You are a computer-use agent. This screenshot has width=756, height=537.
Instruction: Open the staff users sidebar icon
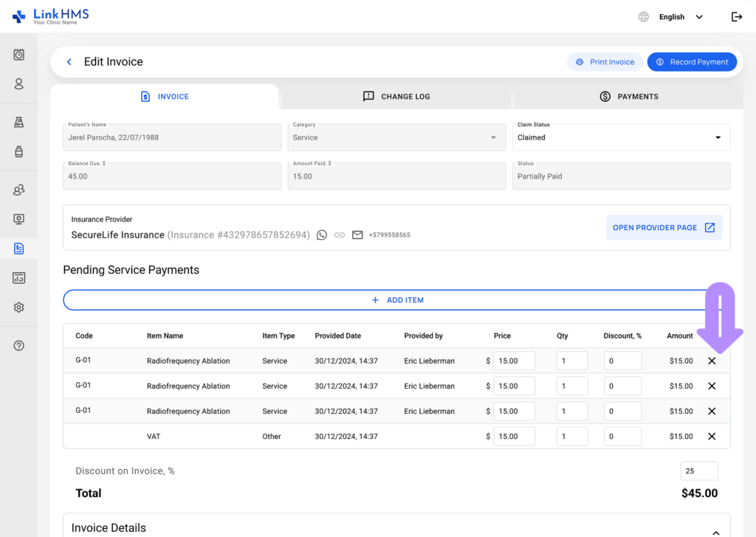[x=18, y=190]
